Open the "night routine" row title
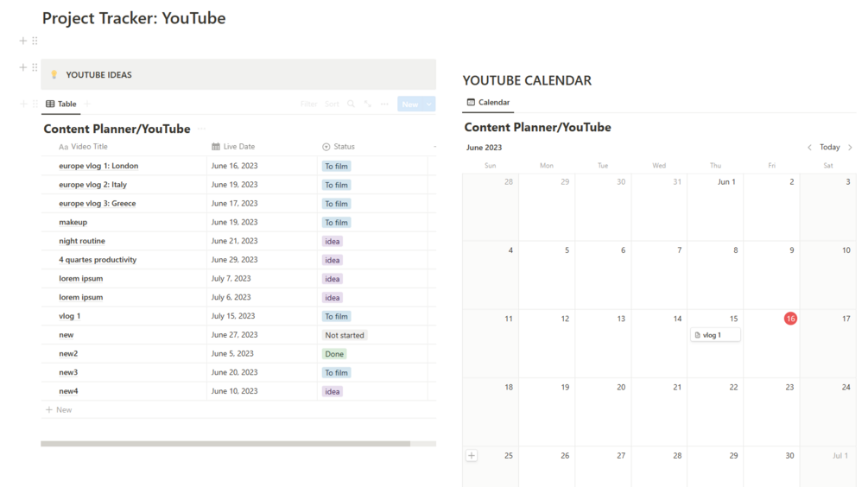This screenshot has height=487, width=868. (82, 241)
